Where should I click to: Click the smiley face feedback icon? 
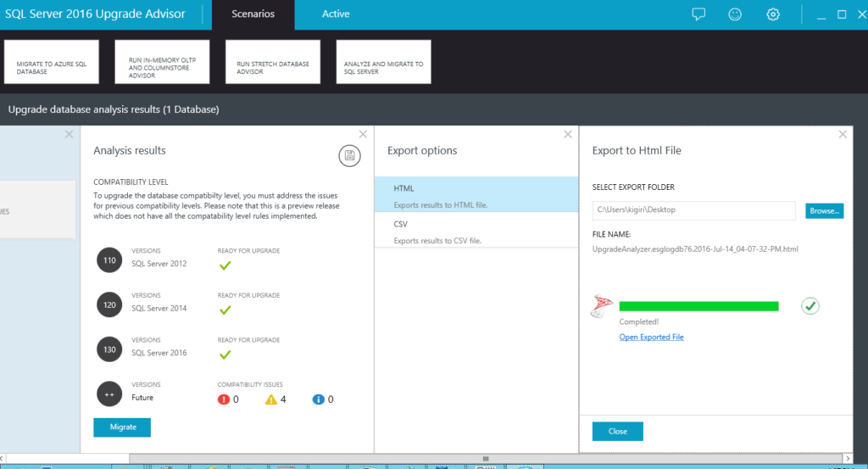735,14
